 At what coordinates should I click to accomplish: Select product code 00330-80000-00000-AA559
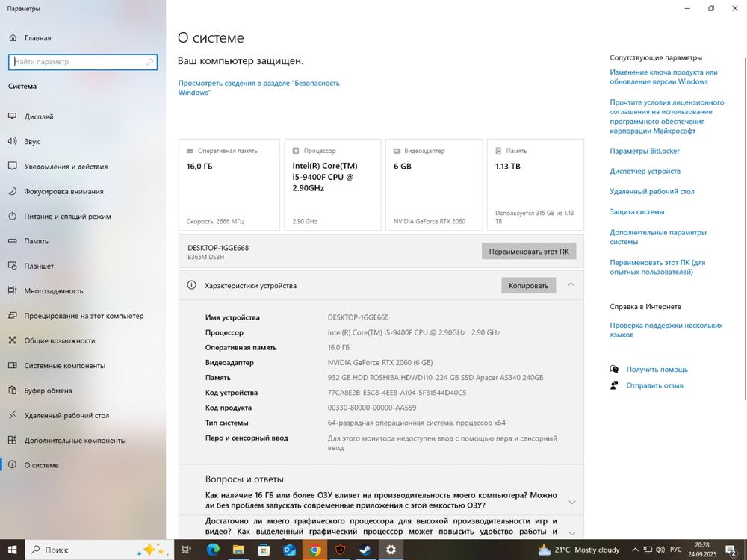pyautogui.click(x=372, y=408)
